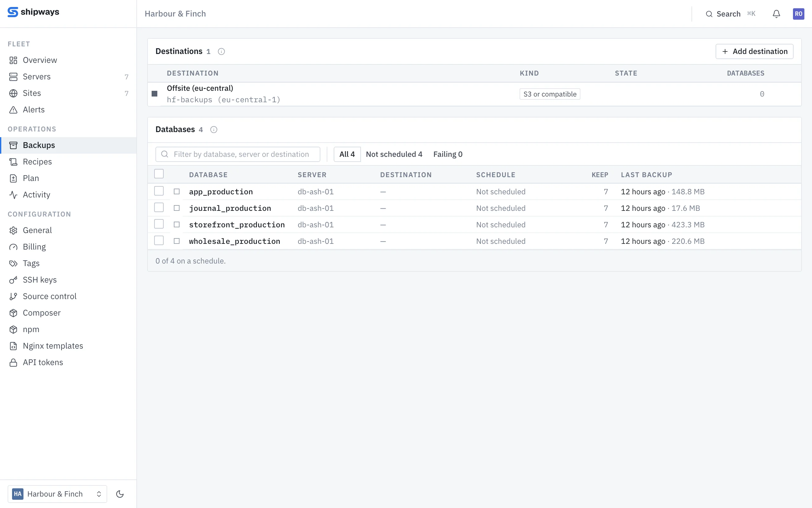Click the SCHEDULE column header
812x508 pixels.
pyautogui.click(x=495, y=175)
